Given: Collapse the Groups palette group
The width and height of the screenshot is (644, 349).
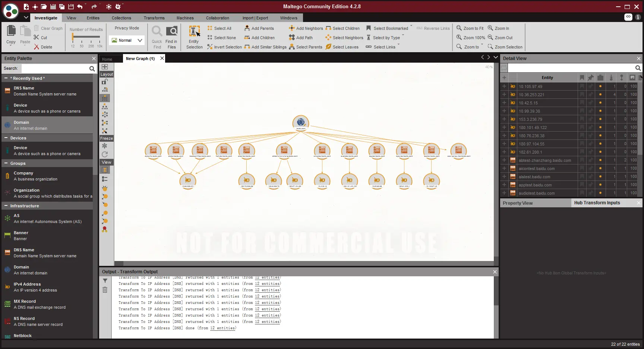Looking at the screenshot, I should 6,163.
